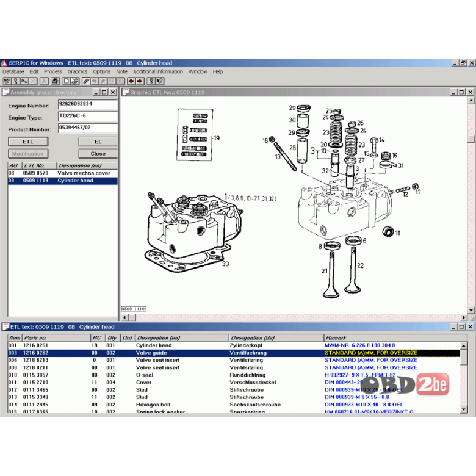This screenshot has height=476, width=476.
Task: Maximize the Graphic ETL No. 0509 1119 window
Action: coord(462,92)
